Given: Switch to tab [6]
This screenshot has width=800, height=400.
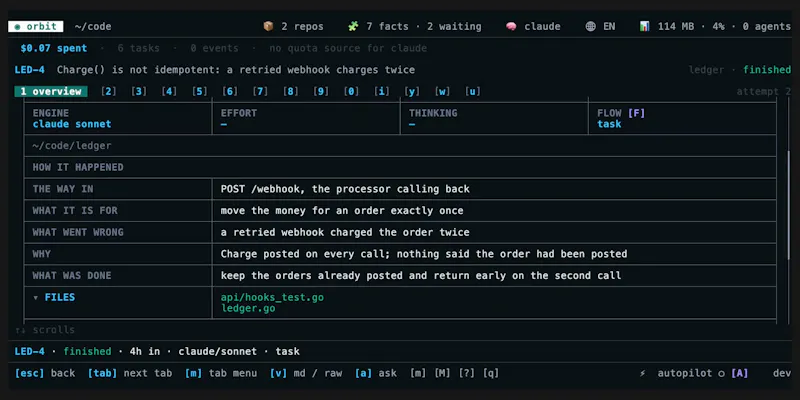Looking at the screenshot, I should (x=230, y=92).
